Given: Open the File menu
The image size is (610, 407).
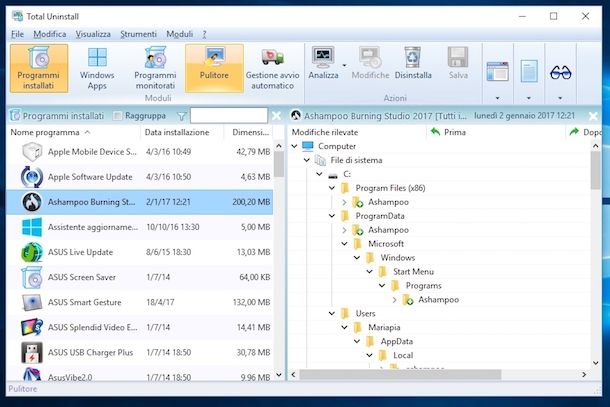Looking at the screenshot, I should 17,34.
